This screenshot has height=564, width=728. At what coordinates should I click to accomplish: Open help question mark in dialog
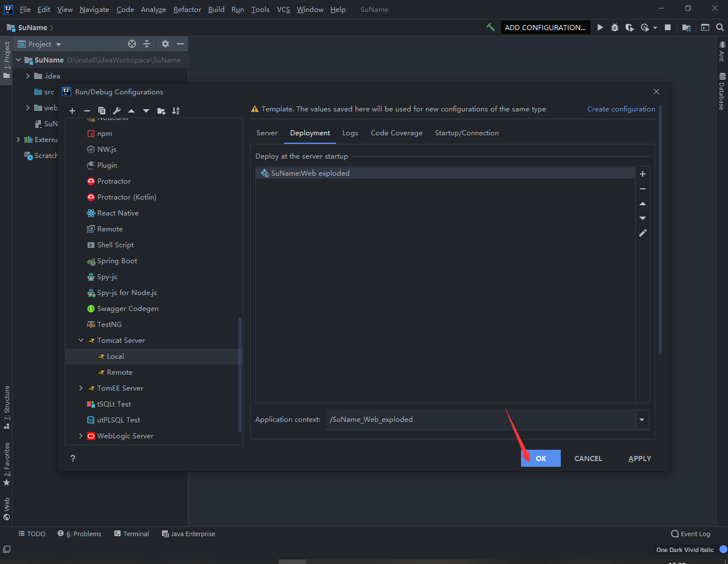[x=73, y=458]
